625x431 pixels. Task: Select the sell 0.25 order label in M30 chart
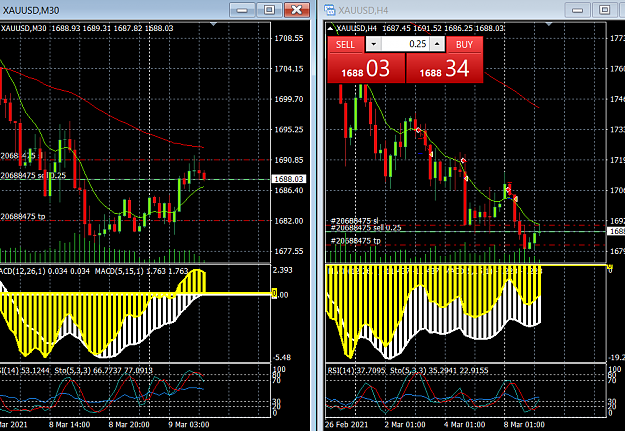click(33, 175)
